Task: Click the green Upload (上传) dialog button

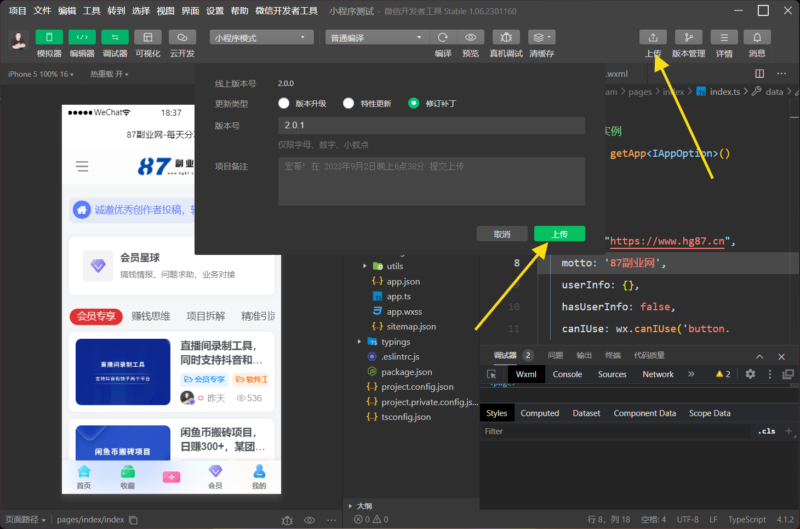Action: coord(560,234)
